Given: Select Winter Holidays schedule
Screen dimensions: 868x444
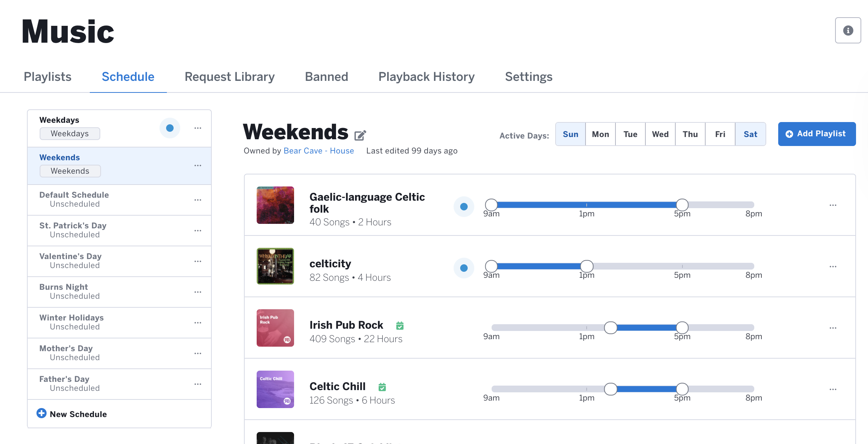Looking at the screenshot, I should pyautogui.click(x=119, y=323).
